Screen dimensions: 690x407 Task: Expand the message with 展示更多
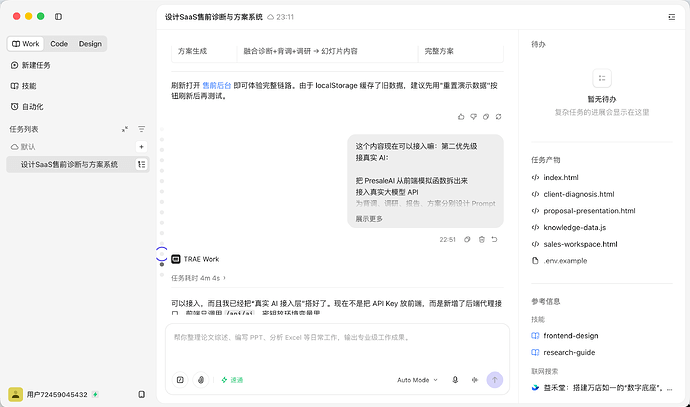pyautogui.click(x=369, y=219)
